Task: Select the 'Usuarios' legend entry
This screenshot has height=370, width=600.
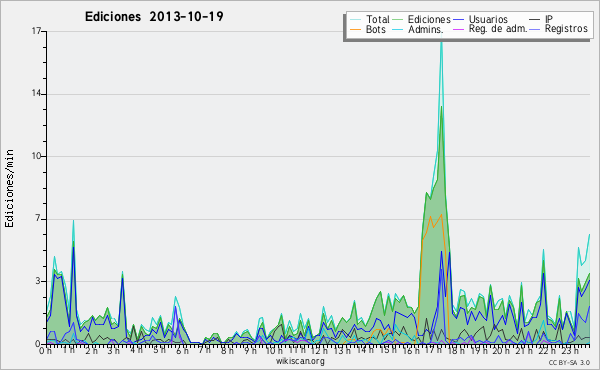Action: point(488,19)
